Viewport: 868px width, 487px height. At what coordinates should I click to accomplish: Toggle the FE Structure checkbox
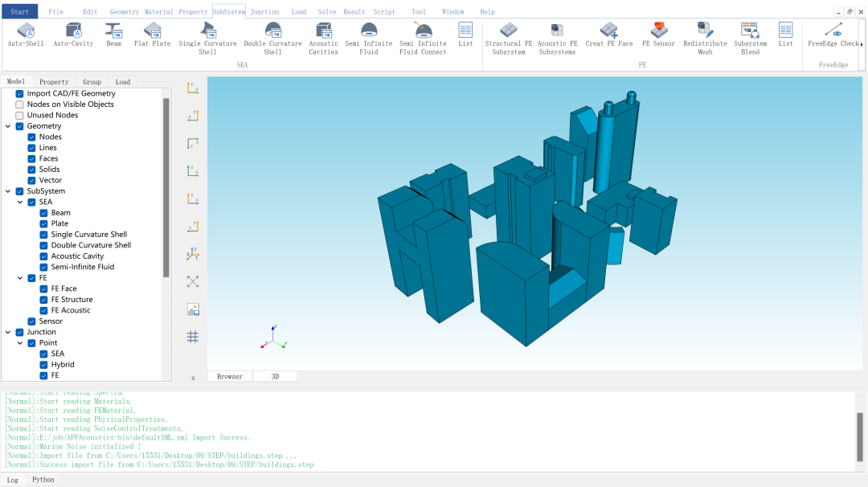click(x=43, y=300)
